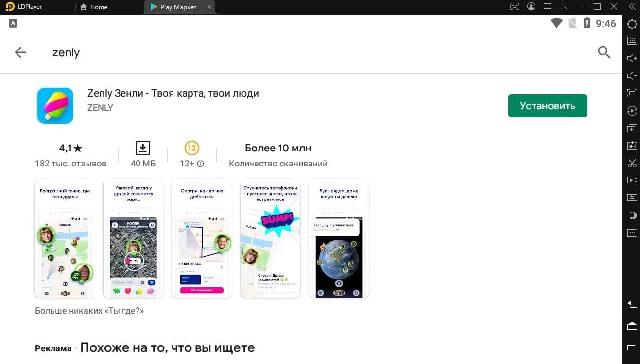Image resolution: width=640 pixels, height=364 pixels.
Task: Click the "Более 10 млн" downloads count
Action: (278, 148)
